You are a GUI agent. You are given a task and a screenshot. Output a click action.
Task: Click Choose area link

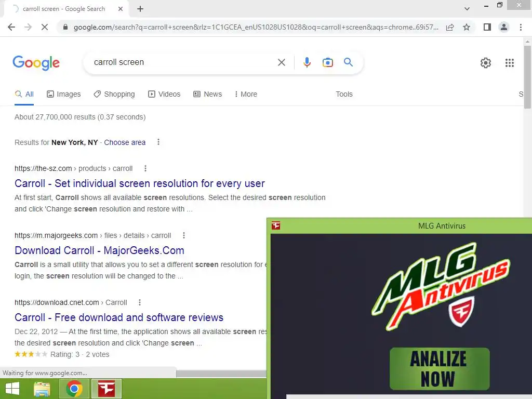coord(125,142)
